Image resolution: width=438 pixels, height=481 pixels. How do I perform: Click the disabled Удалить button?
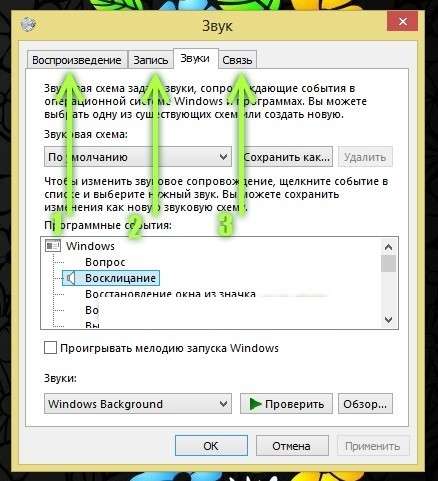[x=365, y=157]
